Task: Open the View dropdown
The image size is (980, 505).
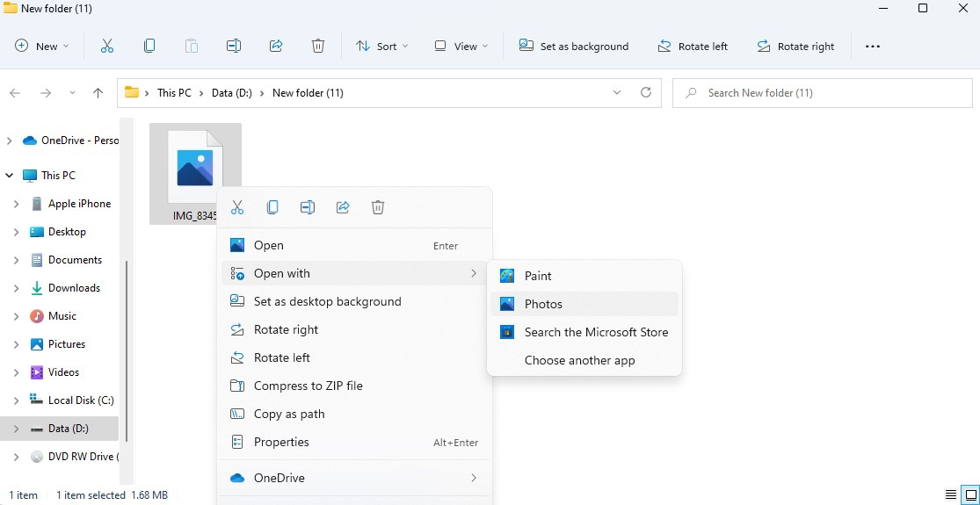Action: (461, 47)
